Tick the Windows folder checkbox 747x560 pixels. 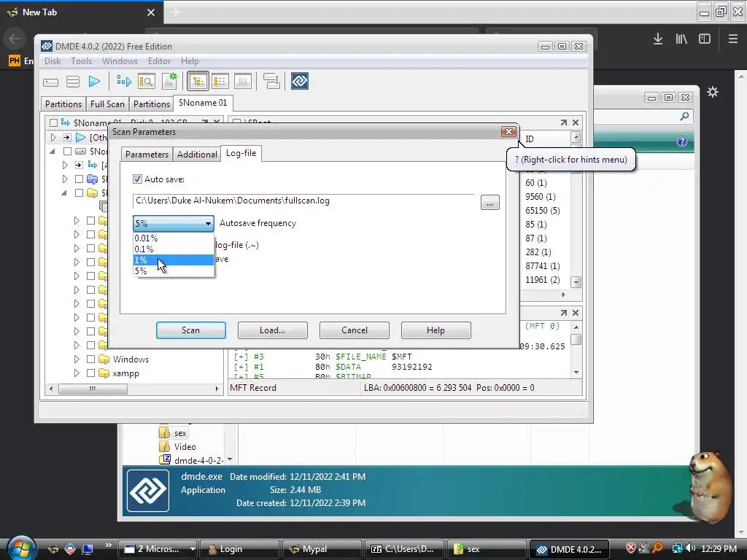[90, 359]
